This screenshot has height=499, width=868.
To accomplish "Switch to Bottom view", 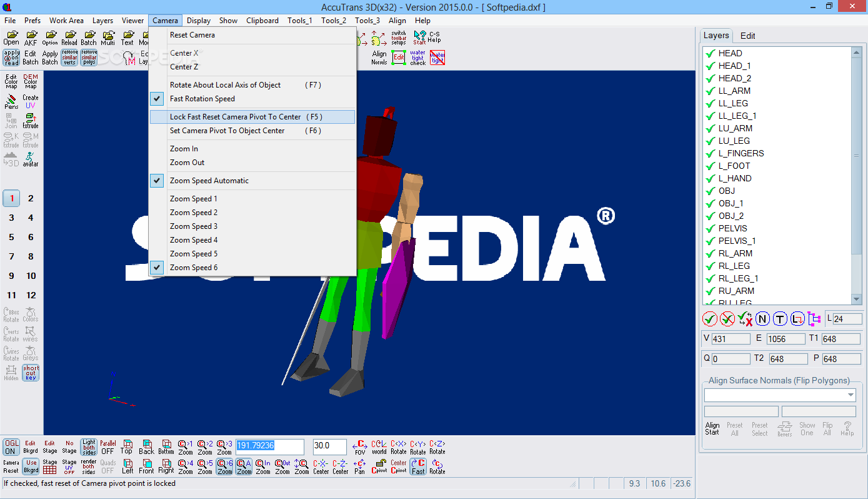I will [166, 446].
